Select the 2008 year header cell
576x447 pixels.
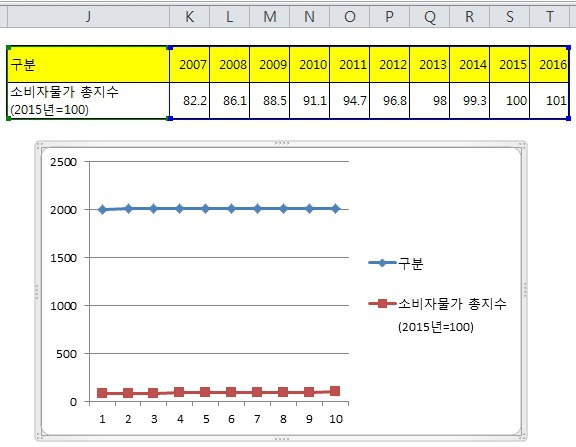click(230, 65)
